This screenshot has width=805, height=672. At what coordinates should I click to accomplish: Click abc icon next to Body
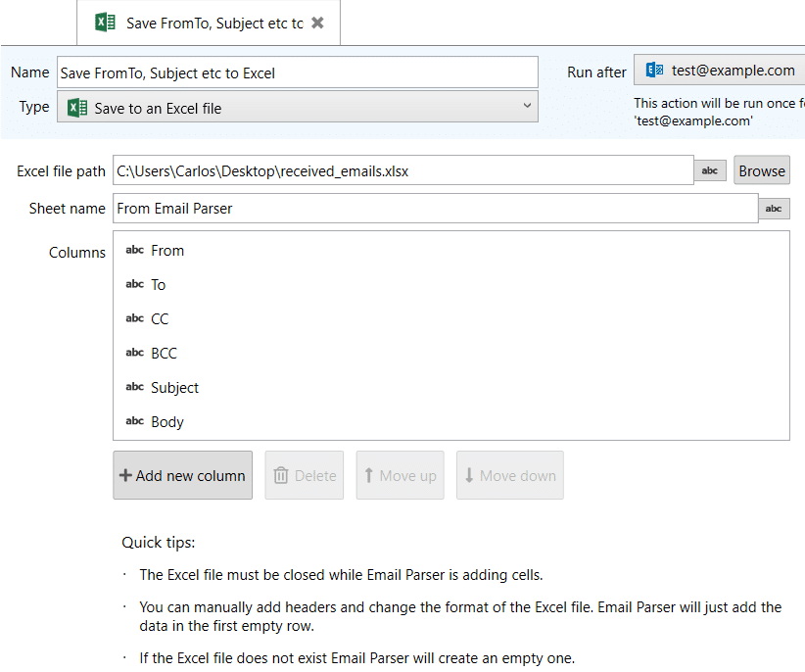coord(134,421)
